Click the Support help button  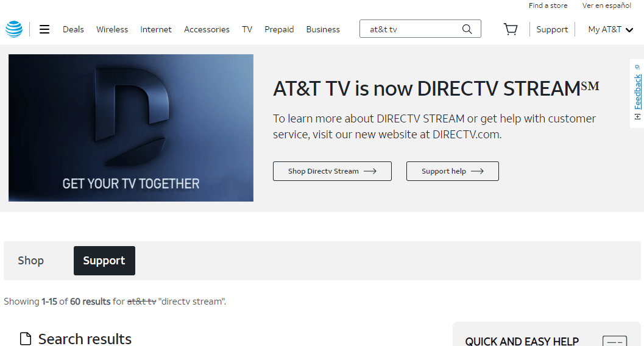tap(453, 171)
